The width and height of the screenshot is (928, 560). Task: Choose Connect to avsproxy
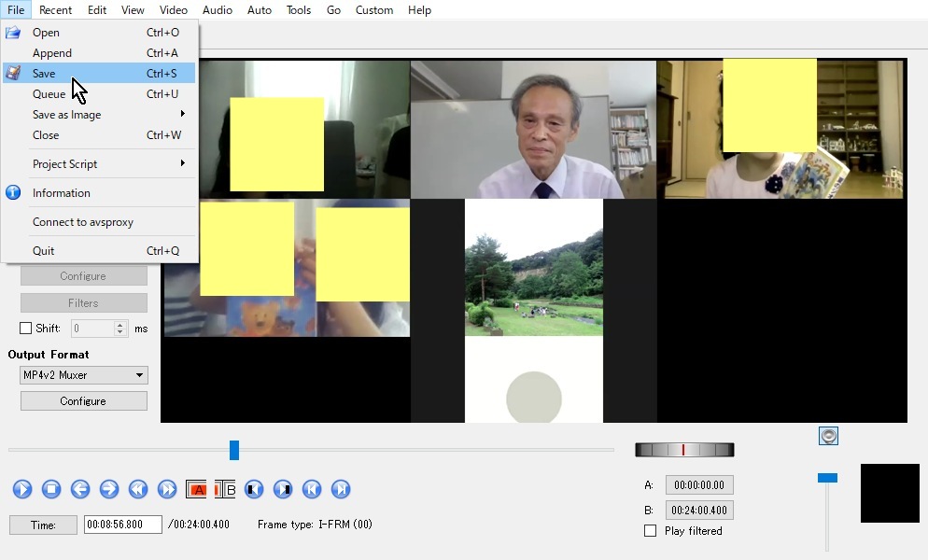tap(99, 222)
